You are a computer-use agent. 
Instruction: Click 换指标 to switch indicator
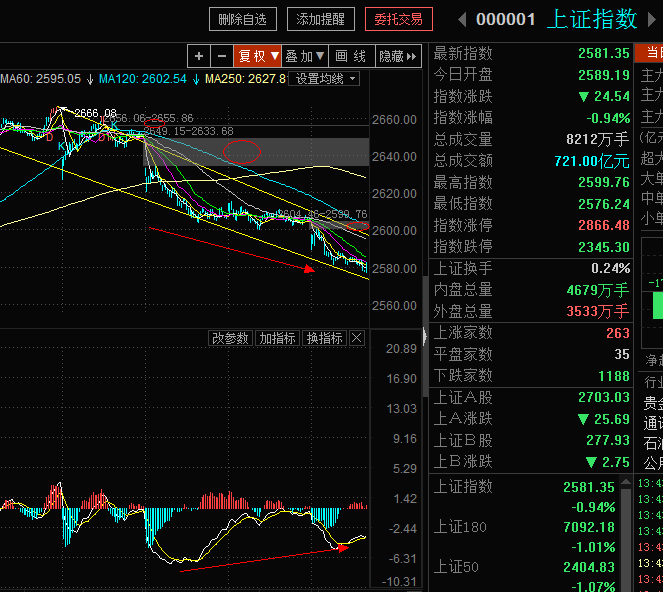tap(324, 339)
